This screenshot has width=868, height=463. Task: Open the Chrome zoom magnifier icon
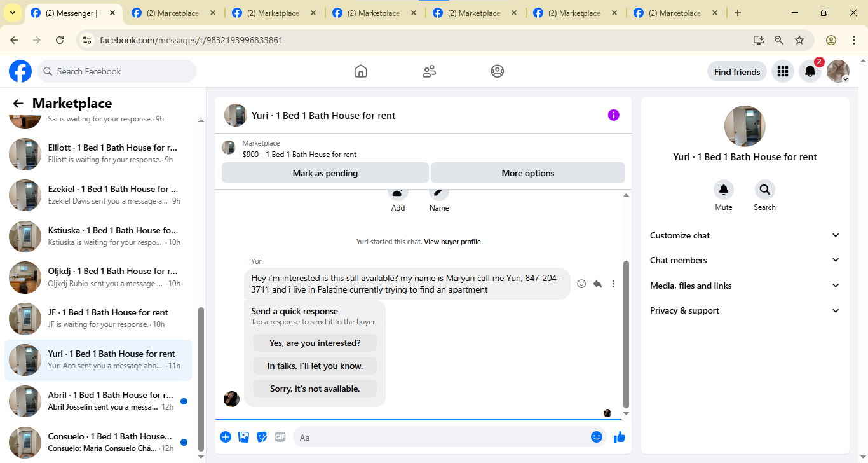click(x=779, y=40)
